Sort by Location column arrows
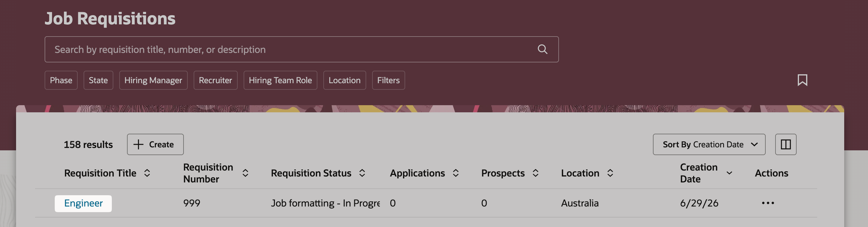Screen dimensions: 868x227 [x=610, y=173]
